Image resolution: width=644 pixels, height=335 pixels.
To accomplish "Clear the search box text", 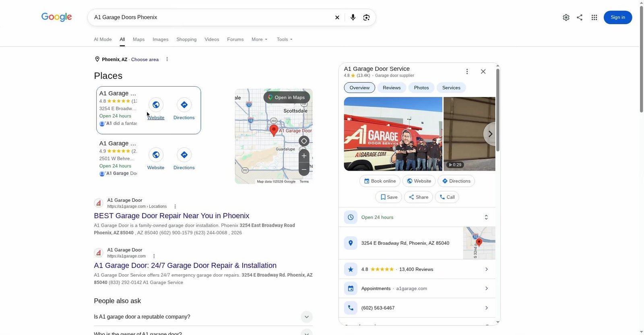I will [x=337, y=17].
